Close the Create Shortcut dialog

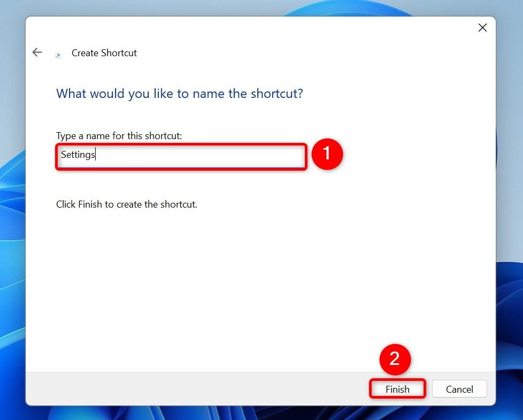click(x=482, y=28)
